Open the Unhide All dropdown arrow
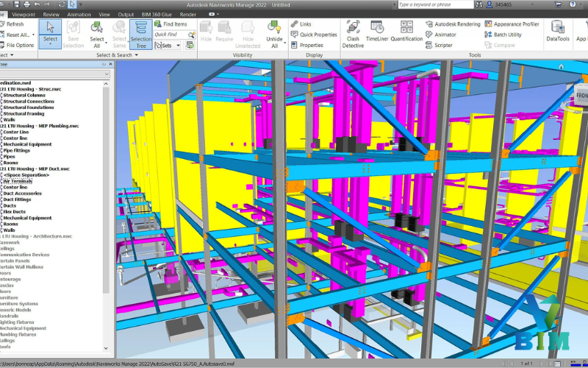Viewport: 588px width, 368px height. pyautogui.click(x=284, y=43)
